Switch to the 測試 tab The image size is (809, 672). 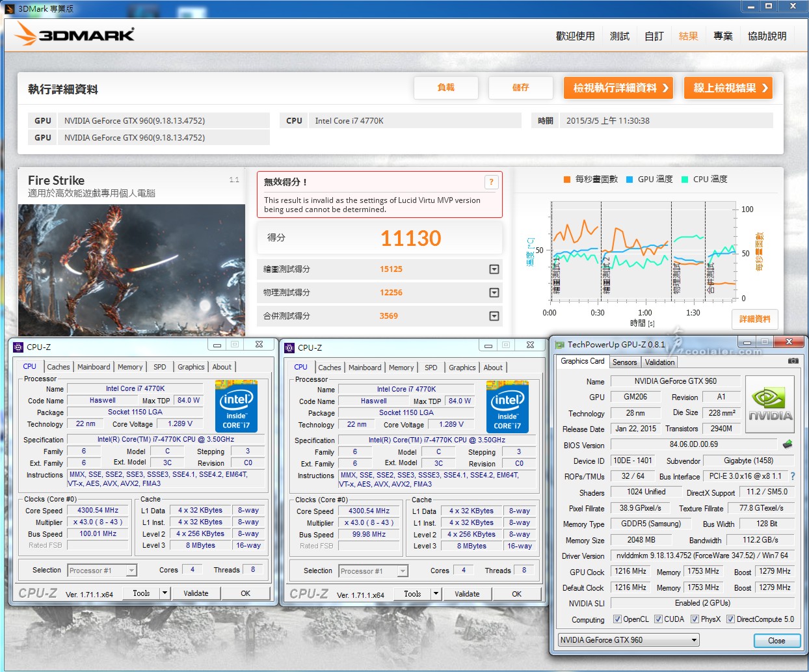point(619,36)
